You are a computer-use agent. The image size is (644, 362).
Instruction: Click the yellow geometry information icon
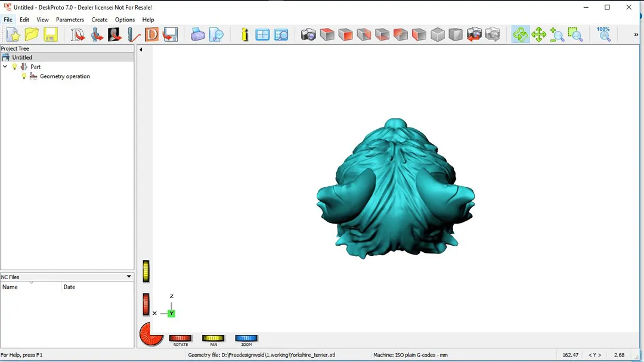coord(244,35)
